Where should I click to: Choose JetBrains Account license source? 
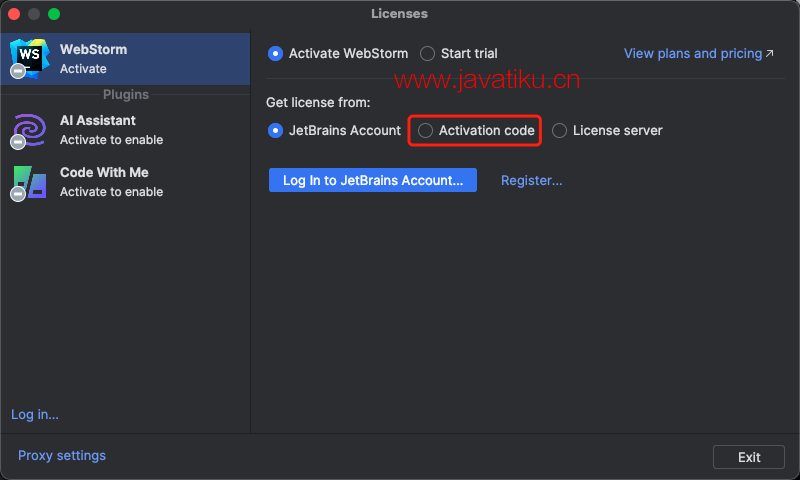(x=276, y=131)
